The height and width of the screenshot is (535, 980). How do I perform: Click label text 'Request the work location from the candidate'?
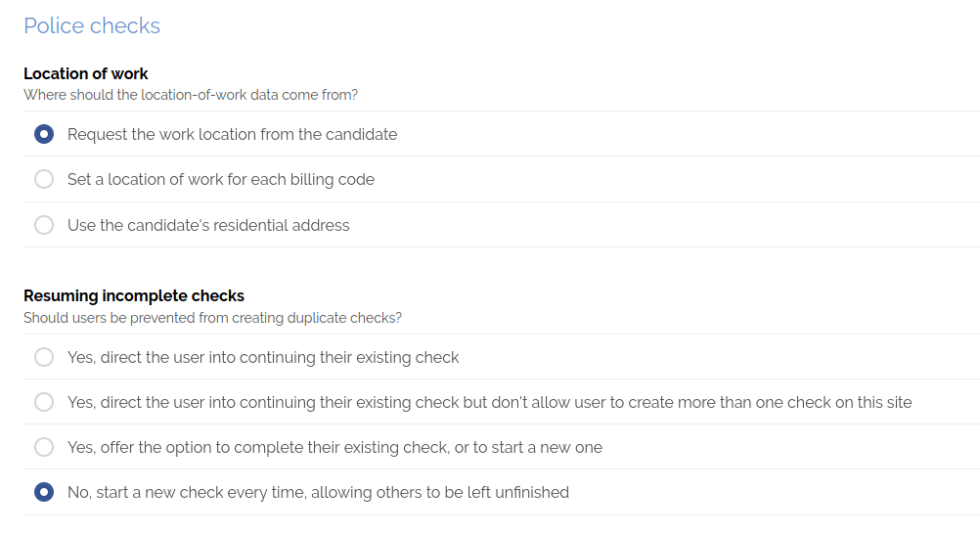pos(232,134)
